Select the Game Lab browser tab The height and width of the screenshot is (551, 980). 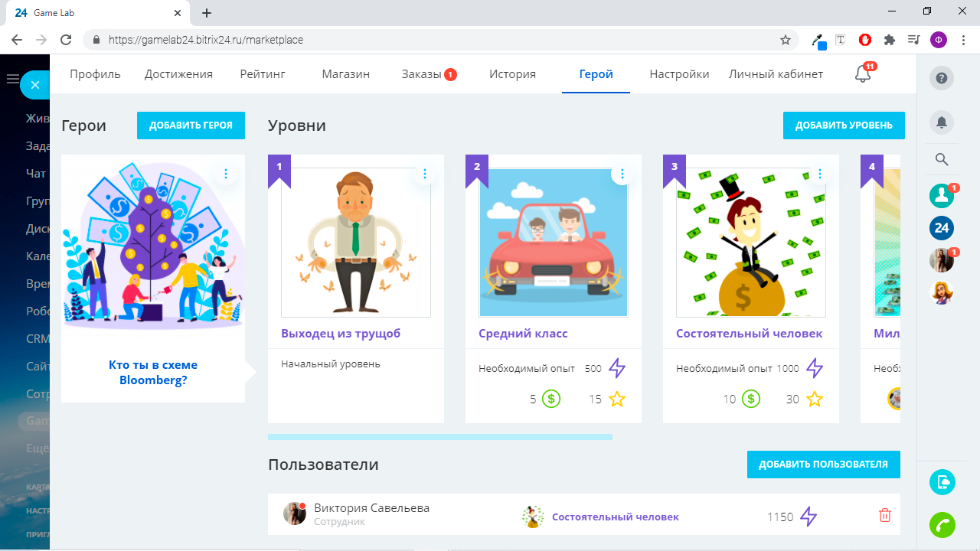pos(96,13)
